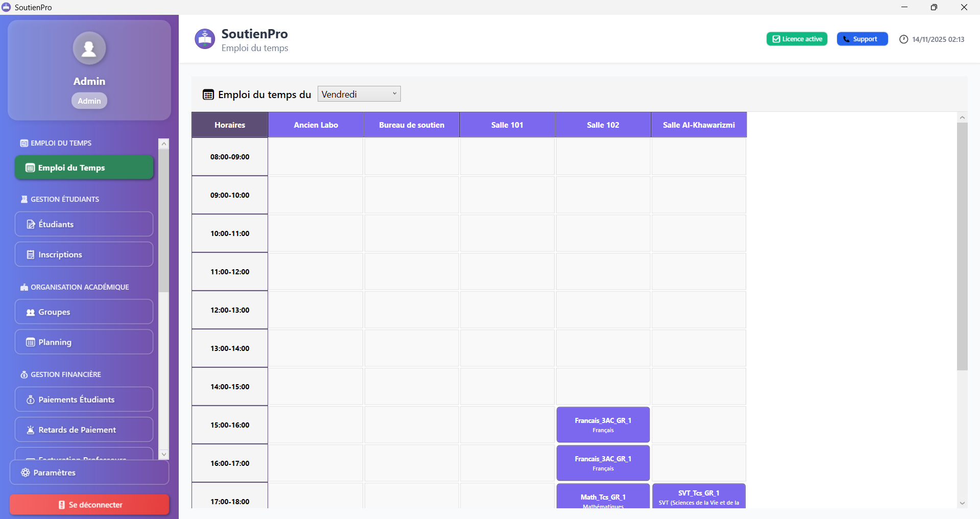
Task: Click the sidebar scrollbar down arrow
Action: (163, 454)
